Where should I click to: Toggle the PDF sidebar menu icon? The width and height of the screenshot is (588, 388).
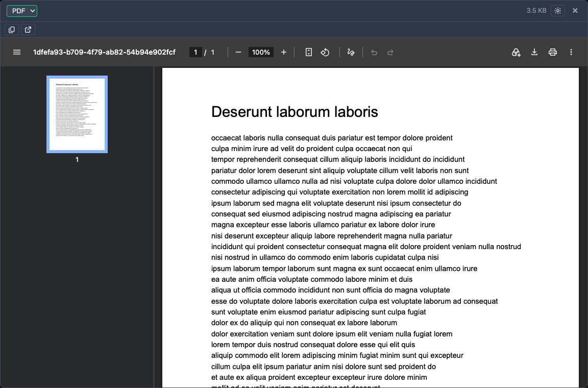click(17, 52)
